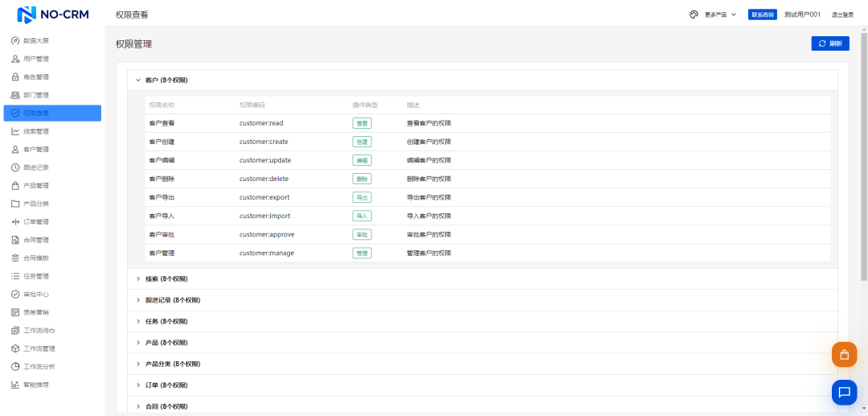The height and width of the screenshot is (416, 868).
Task: Click the customer:manage permission code
Action: (x=267, y=253)
